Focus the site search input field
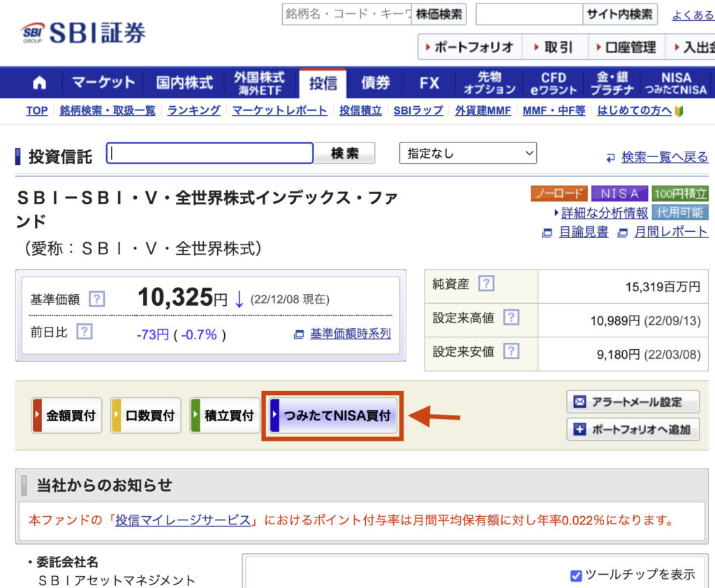Viewport: 715px width, 588px height. tap(529, 15)
